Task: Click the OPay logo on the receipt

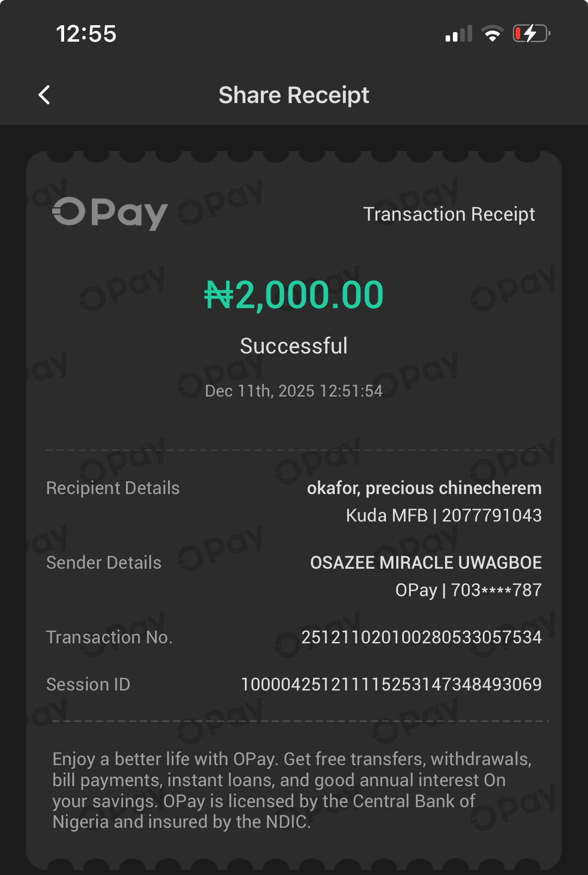Action: coord(110,213)
